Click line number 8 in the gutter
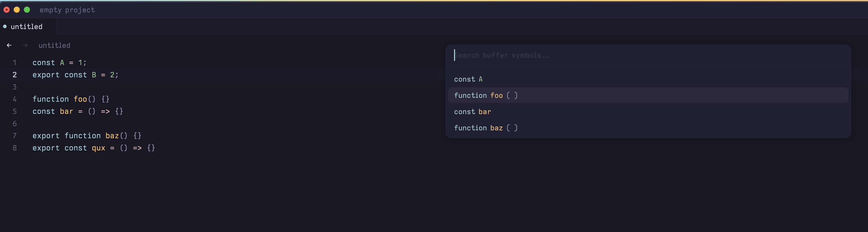The image size is (868, 232). 14,148
